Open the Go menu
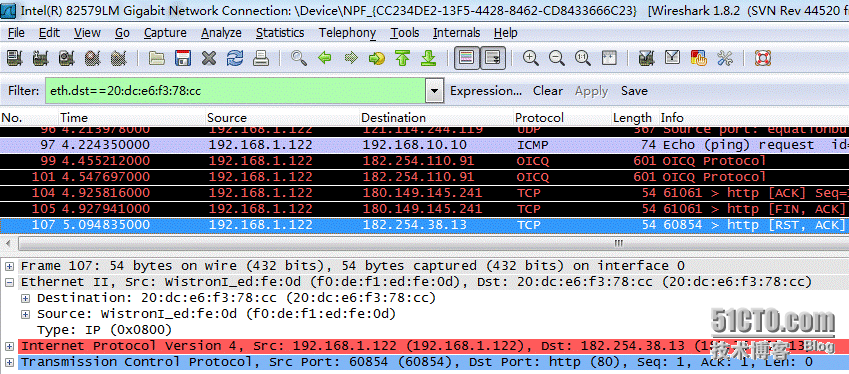 tap(122, 33)
